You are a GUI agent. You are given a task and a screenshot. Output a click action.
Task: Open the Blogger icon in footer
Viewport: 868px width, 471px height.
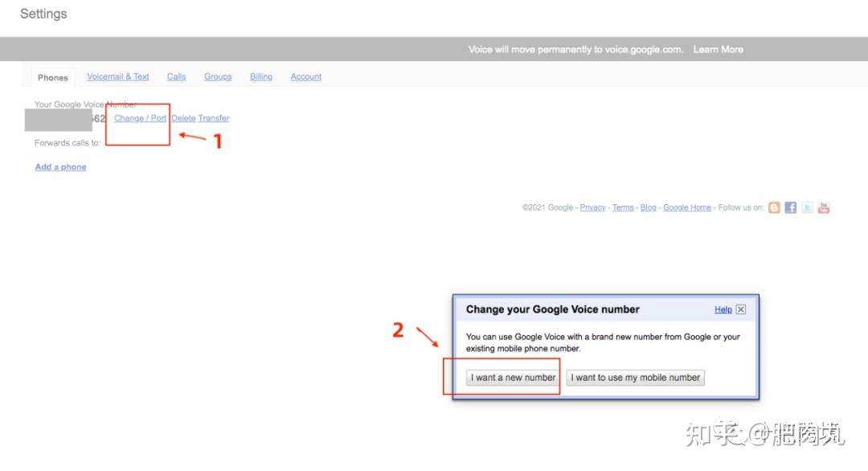coord(774,208)
